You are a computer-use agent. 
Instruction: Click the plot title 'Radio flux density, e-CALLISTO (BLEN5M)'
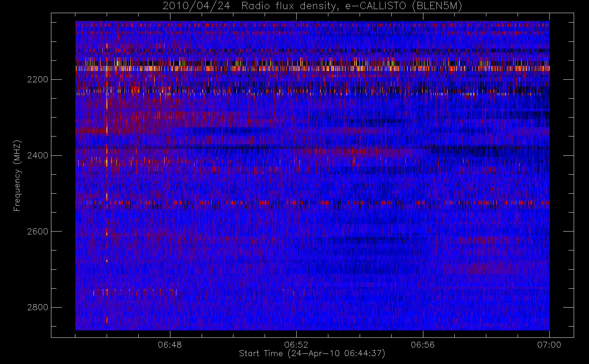pos(352,6)
